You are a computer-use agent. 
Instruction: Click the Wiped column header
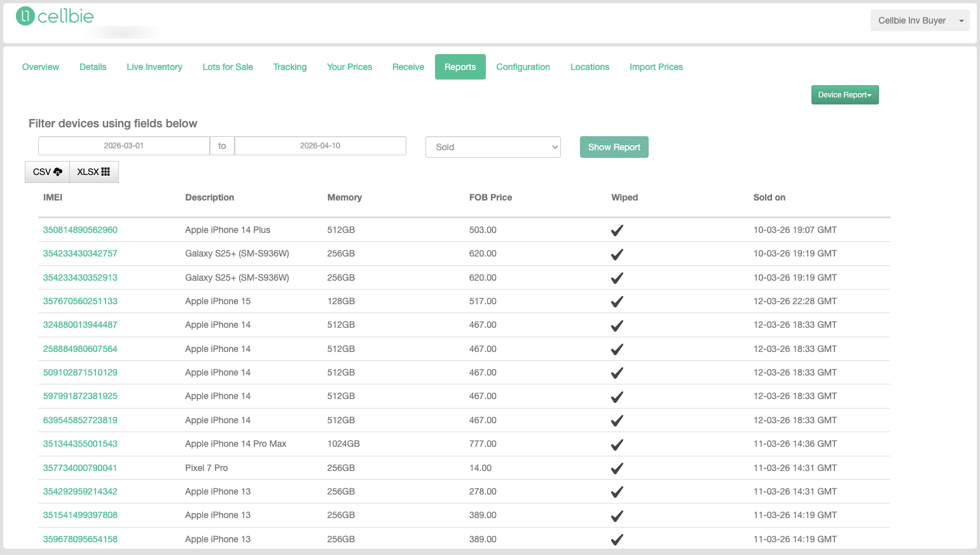point(625,197)
